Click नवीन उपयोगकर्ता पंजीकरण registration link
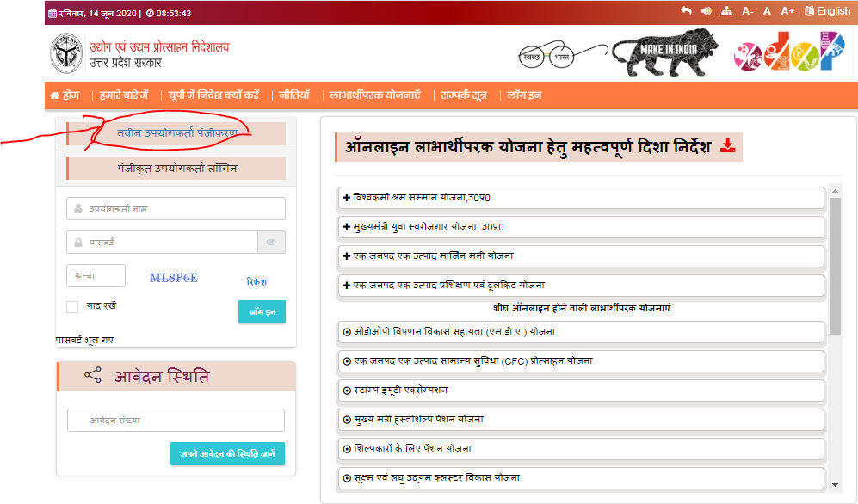Image resolution: width=858 pixels, height=504 pixels. (x=176, y=133)
